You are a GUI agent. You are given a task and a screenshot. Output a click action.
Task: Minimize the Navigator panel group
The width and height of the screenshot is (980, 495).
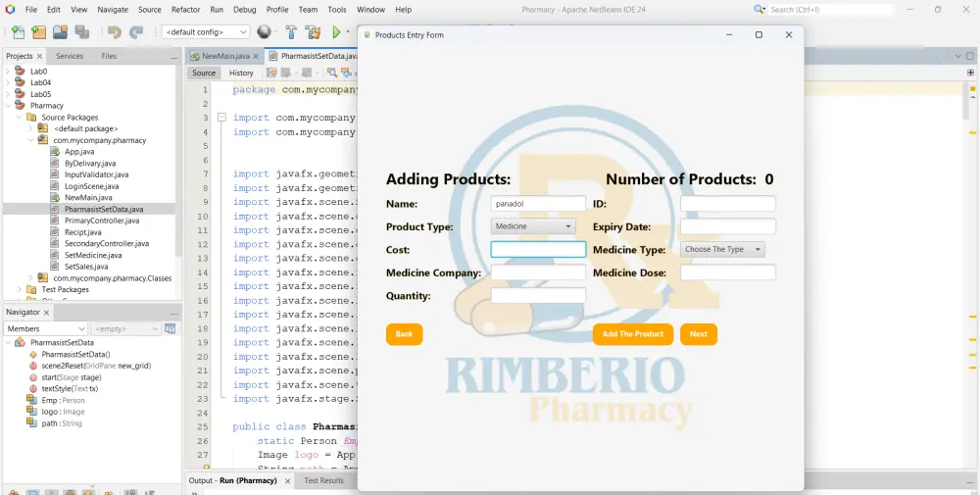tap(173, 314)
